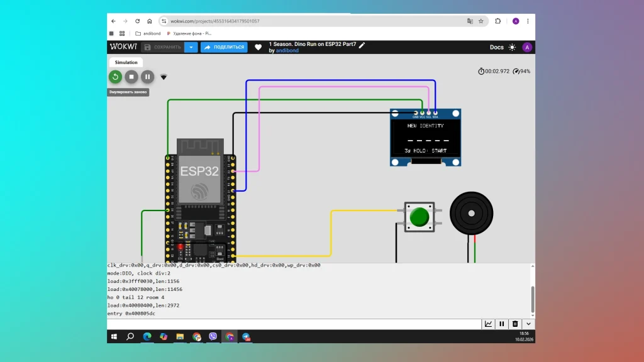Click the serial monitor input field
The width and height of the screenshot is (644, 362).
[294, 324]
